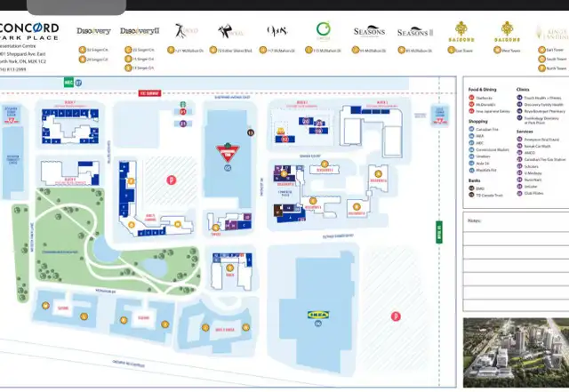The height and width of the screenshot is (392, 569).
Task: Click the Seasons II logo
Action: click(x=413, y=32)
